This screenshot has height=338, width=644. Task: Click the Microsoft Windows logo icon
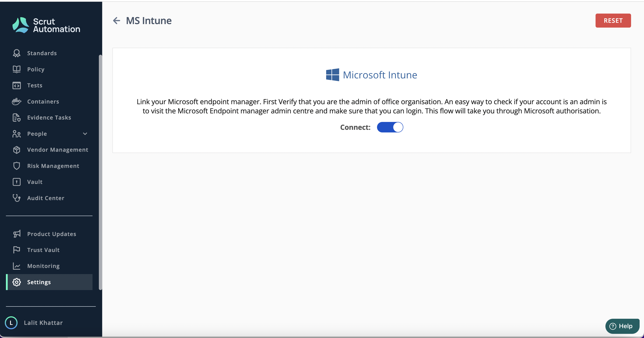click(333, 75)
